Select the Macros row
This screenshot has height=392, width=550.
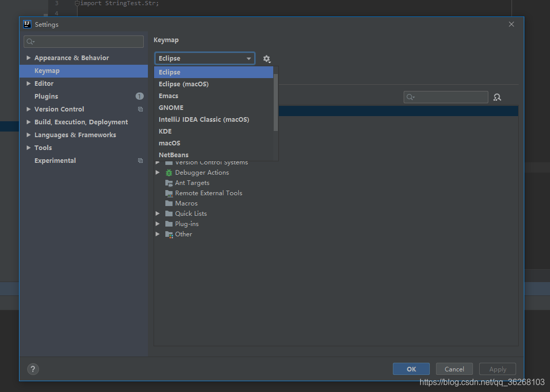click(336, 203)
